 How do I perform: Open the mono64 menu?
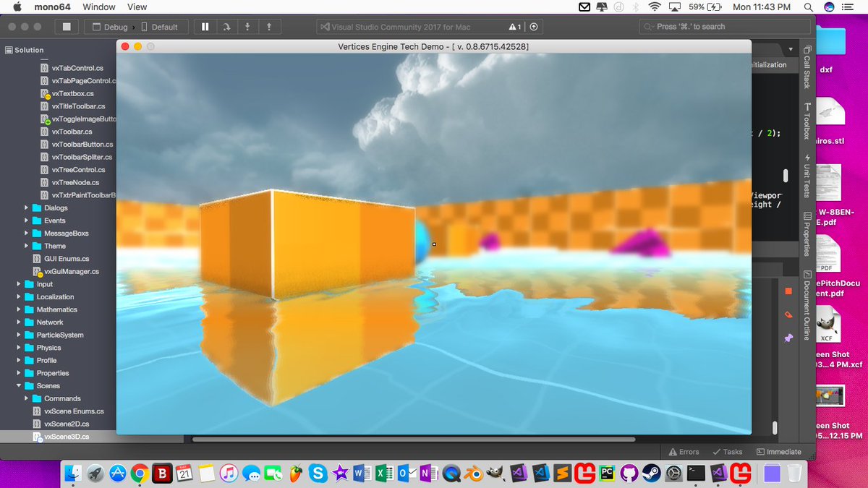(x=53, y=7)
